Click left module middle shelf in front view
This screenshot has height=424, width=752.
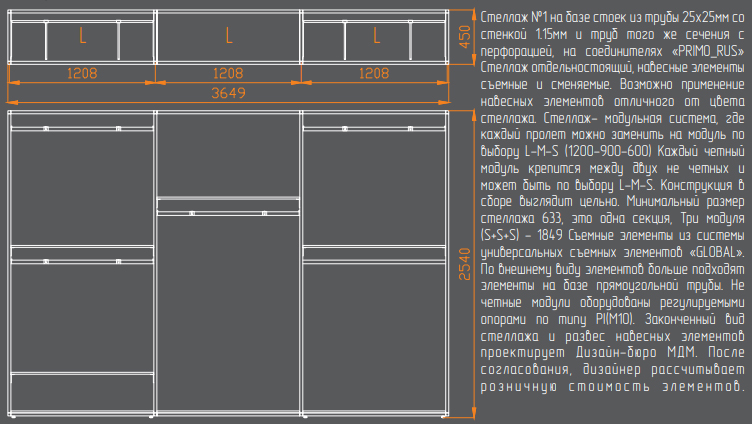point(82,260)
